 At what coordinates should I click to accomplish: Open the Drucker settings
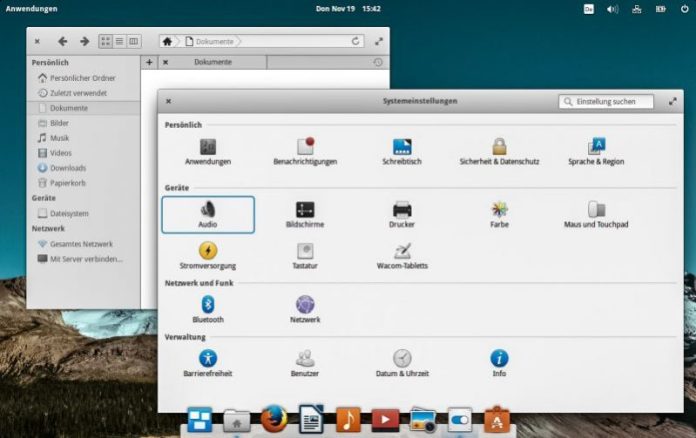click(402, 215)
